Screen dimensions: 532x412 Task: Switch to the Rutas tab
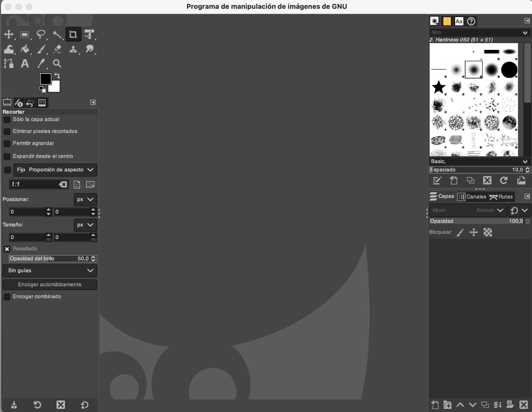[501, 197]
